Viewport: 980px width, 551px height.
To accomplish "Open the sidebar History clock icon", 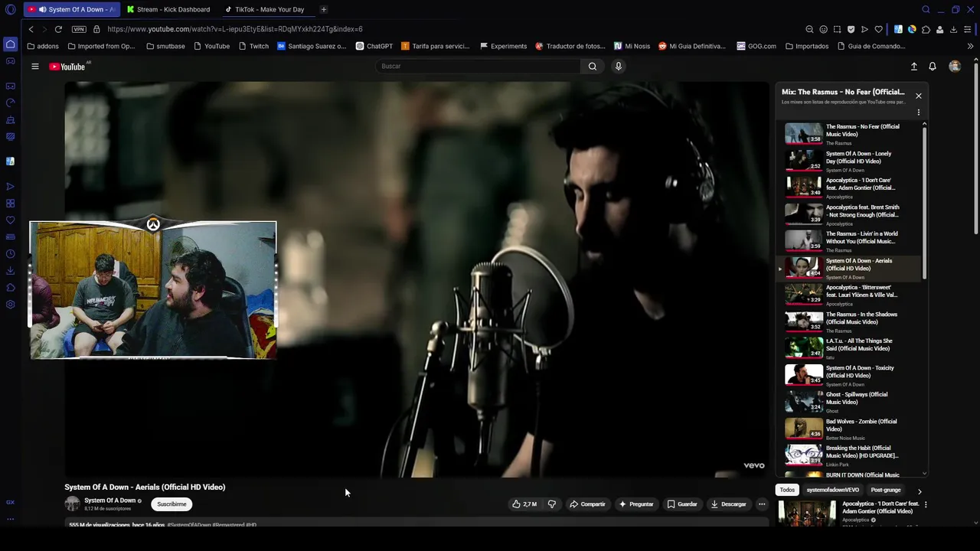I will [x=10, y=254].
